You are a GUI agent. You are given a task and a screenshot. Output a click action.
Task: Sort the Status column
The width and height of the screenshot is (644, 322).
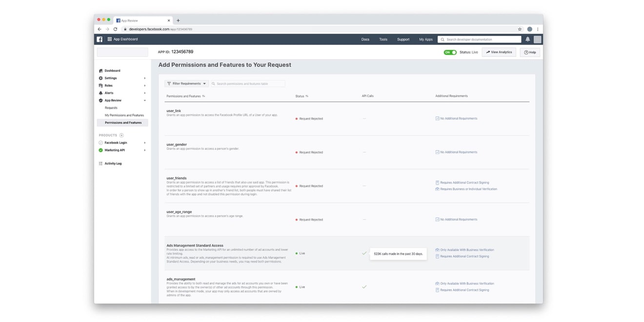[x=307, y=96]
